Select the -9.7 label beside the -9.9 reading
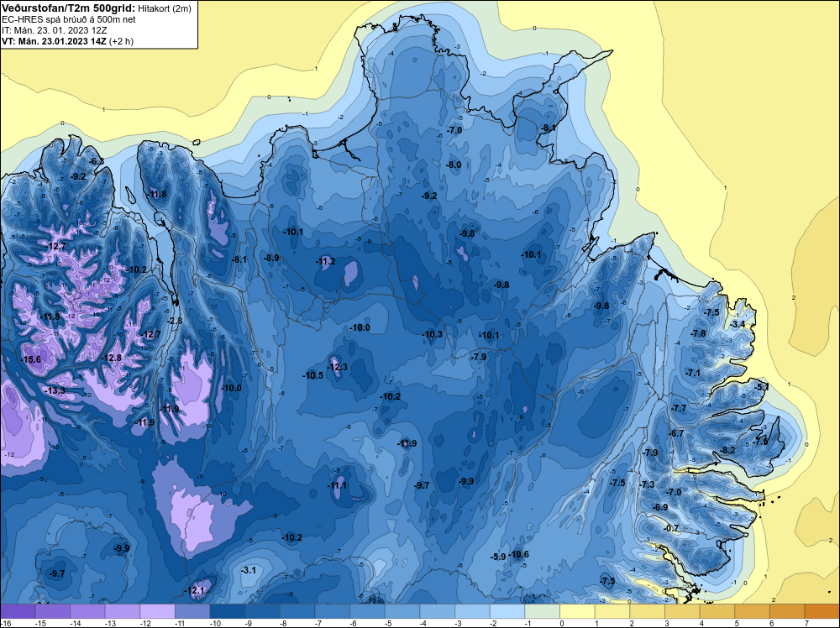This screenshot has height=628, width=840. coord(423,485)
